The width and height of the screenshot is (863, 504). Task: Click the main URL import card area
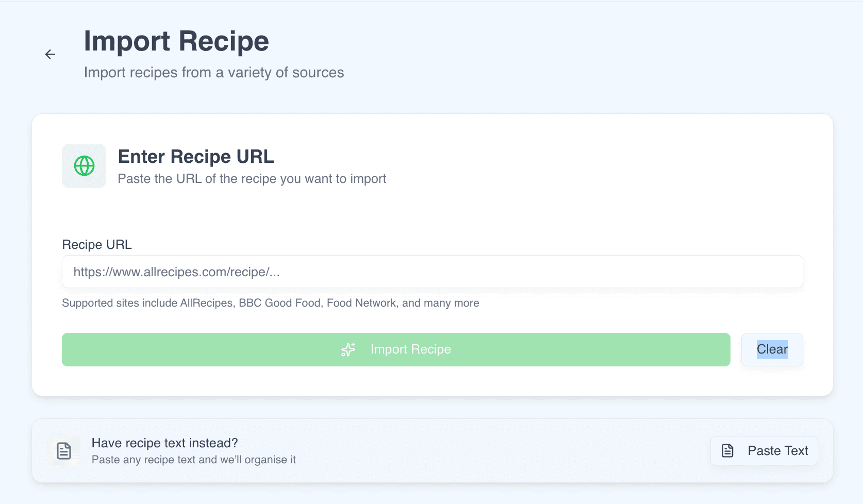432,222
